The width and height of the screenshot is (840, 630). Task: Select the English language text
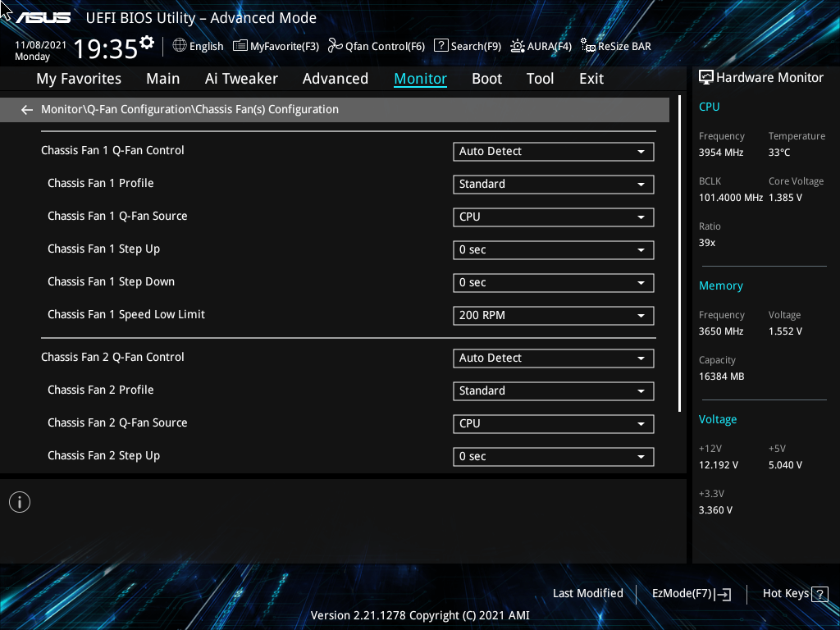(x=206, y=47)
